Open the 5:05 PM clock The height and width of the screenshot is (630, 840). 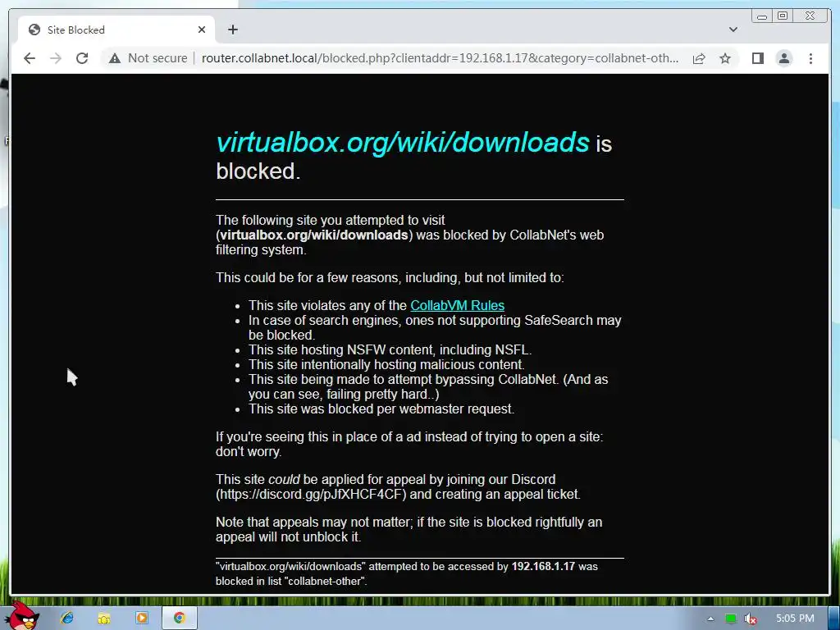click(795, 619)
